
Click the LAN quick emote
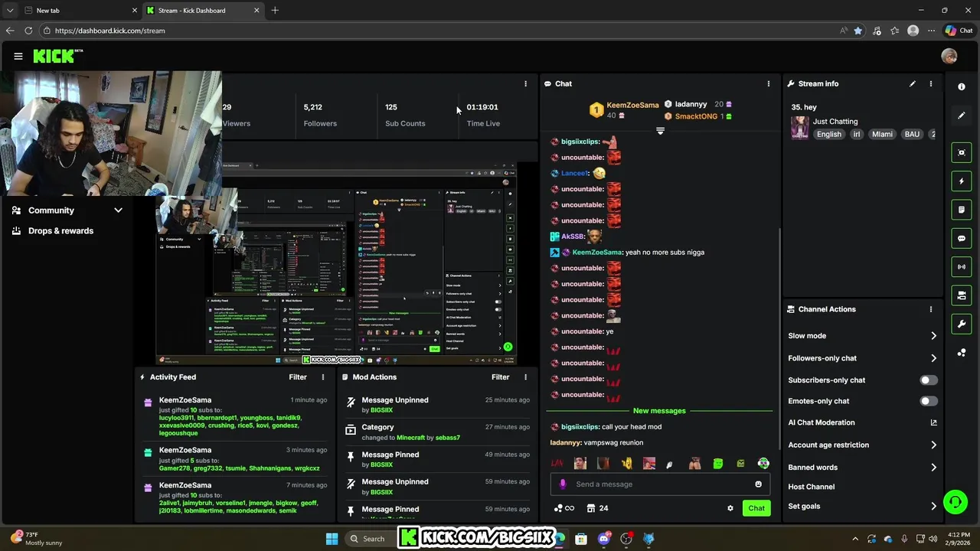557,463
